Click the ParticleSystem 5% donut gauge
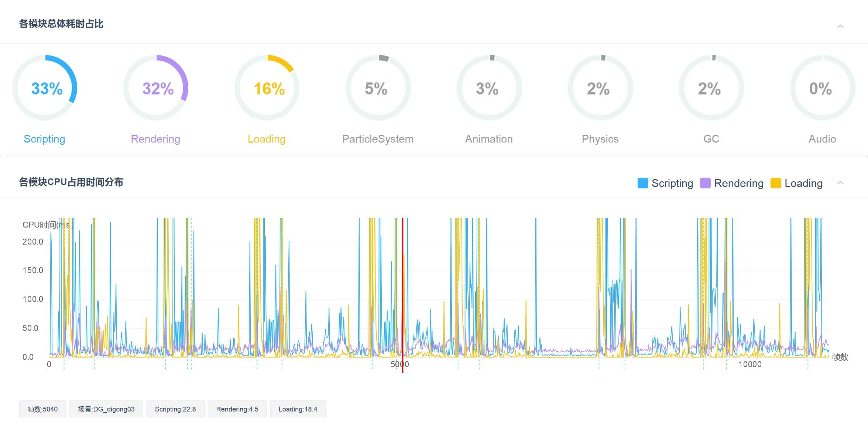Viewport: 868px width, 427px height. pyautogui.click(x=378, y=88)
